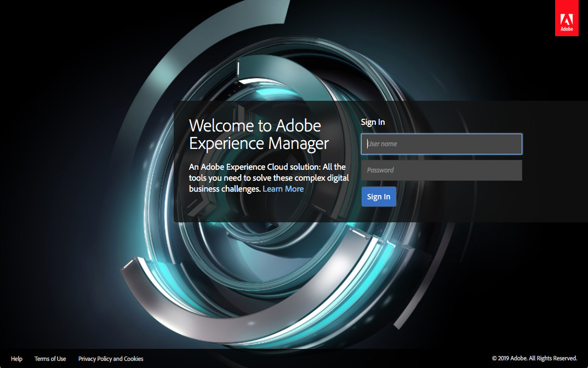This screenshot has width=588, height=368.
Task: Follow the Adobe Experience Cloud Learn More hyperlink
Action: click(283, 188)
